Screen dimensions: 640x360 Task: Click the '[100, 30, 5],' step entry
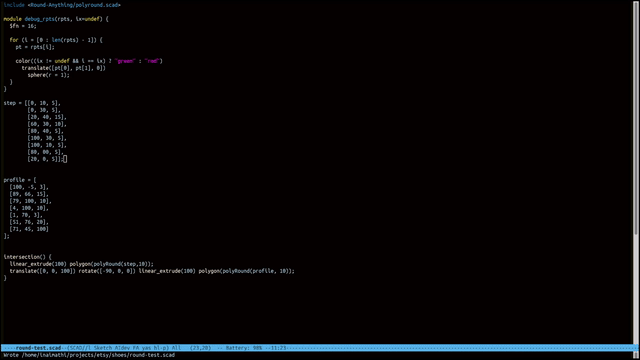click(47, 138)
